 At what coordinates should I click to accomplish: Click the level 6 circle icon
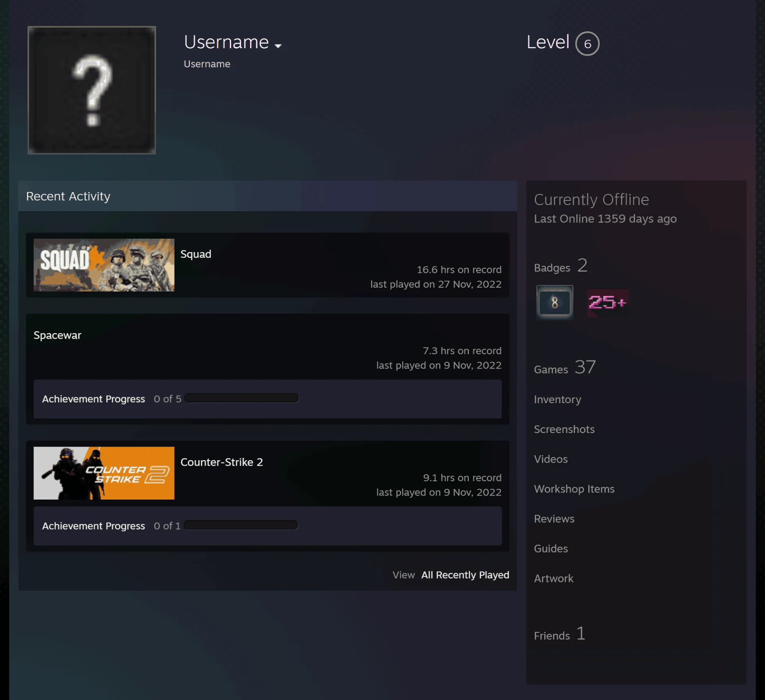tap(587, 43)
